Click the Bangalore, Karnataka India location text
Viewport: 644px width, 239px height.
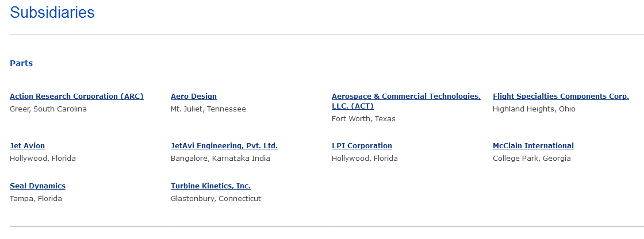pyautogui.click(x=221, y=159)
